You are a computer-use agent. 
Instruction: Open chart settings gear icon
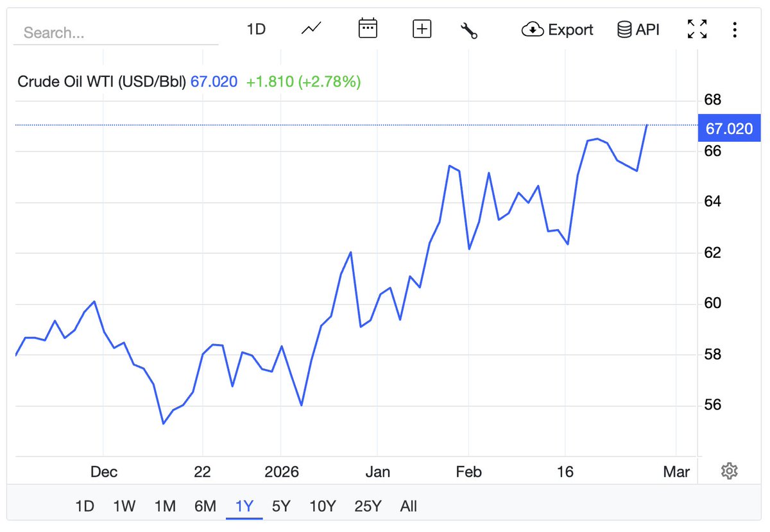[x=729, y=472]
